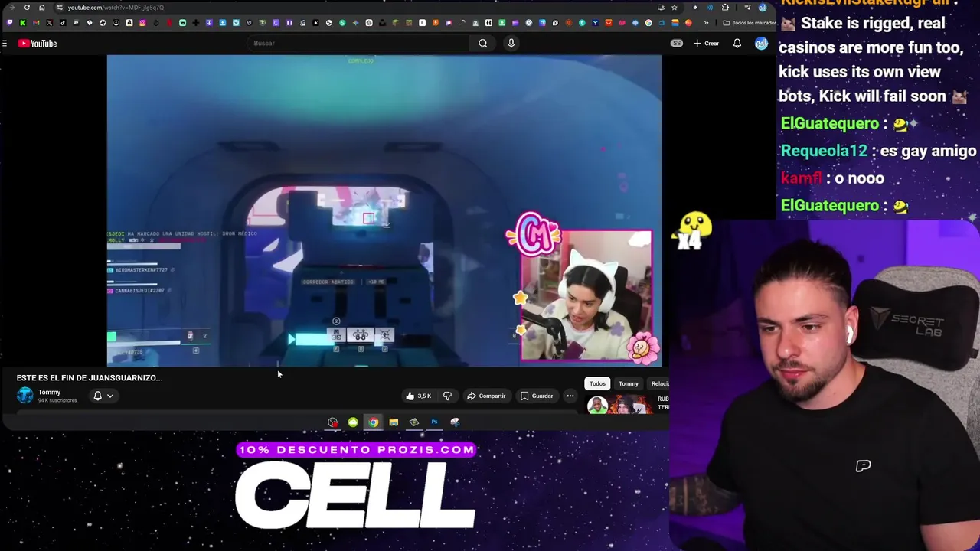Screen dimensions: 980x551
Task: Open green cloud app in taskbar
Action: point(353,422)
